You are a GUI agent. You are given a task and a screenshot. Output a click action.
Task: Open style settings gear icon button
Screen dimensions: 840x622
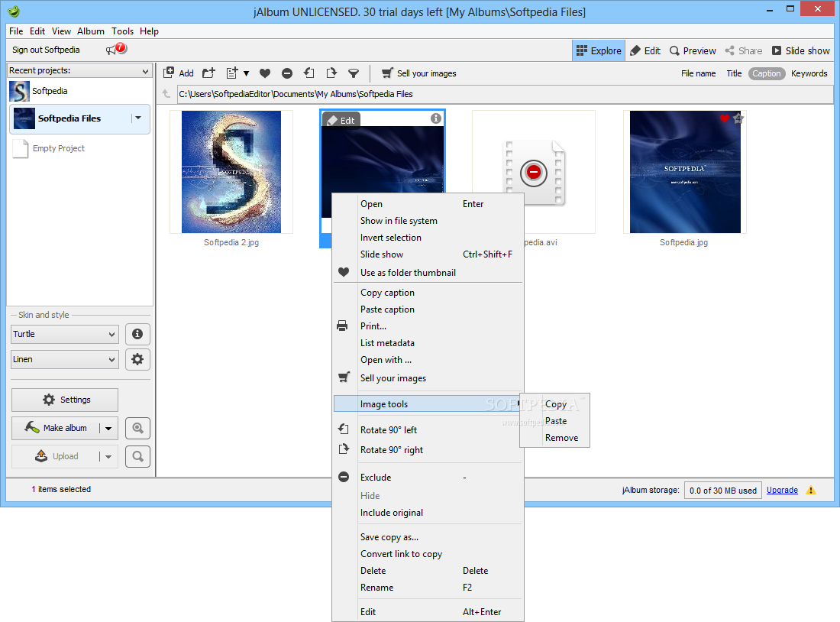[137, 359]
